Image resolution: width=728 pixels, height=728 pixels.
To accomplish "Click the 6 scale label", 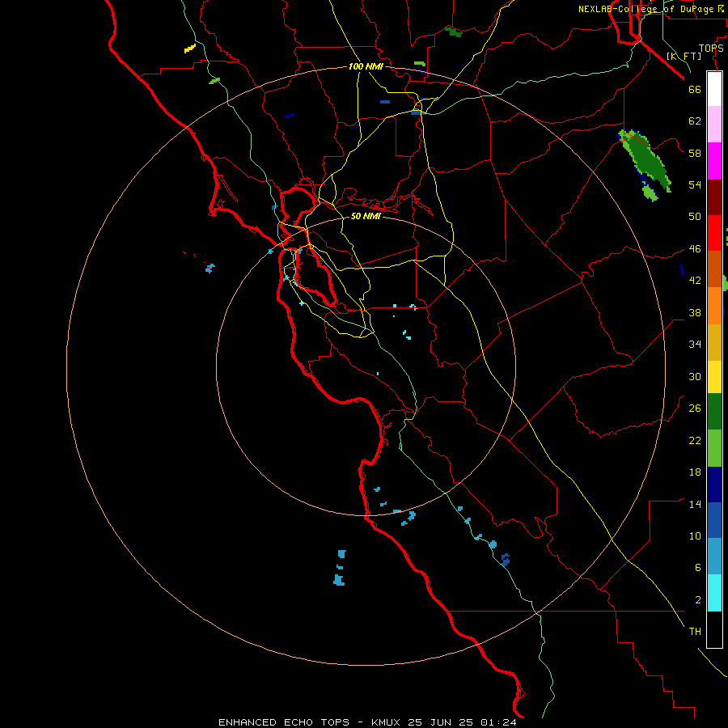I will (697, 567).
